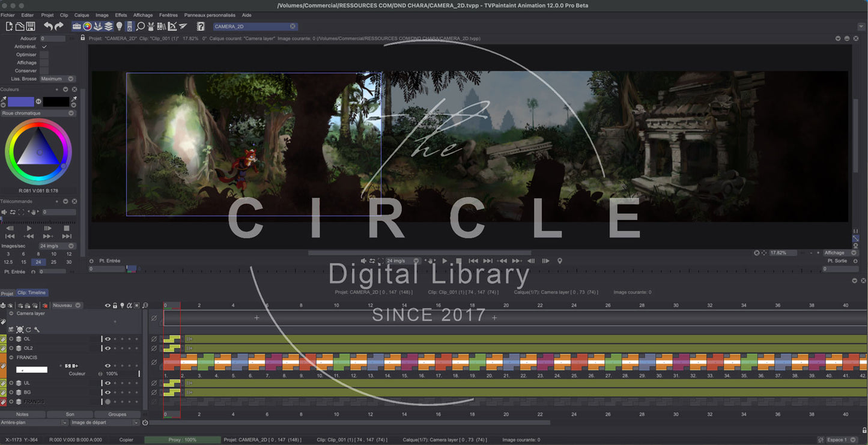This screenshot has height=445, width=868.
Task: Hide the OL layer with eye icon
Action: coord(108,339)
